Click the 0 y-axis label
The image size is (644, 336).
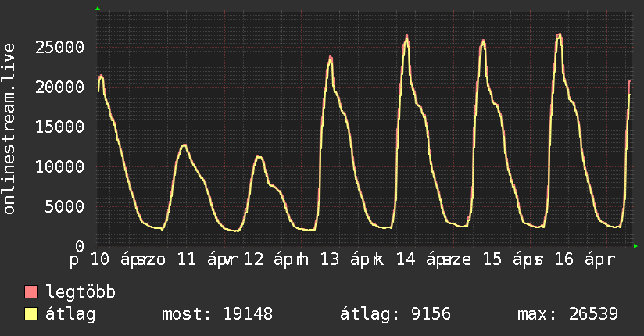[x=80, y=246]
